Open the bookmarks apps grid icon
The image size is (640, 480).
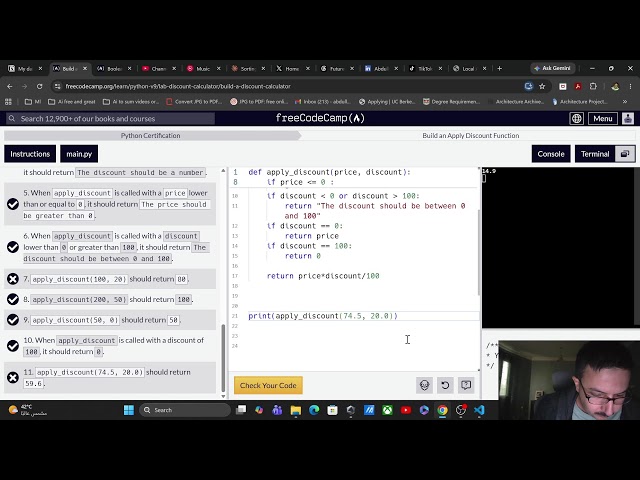click(9, 102)
